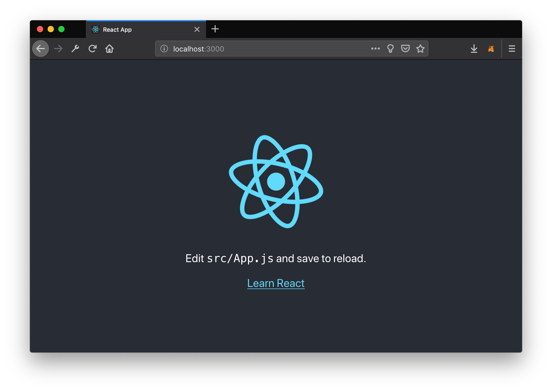Bookmark this page with the star

click(x=420, y=49)
